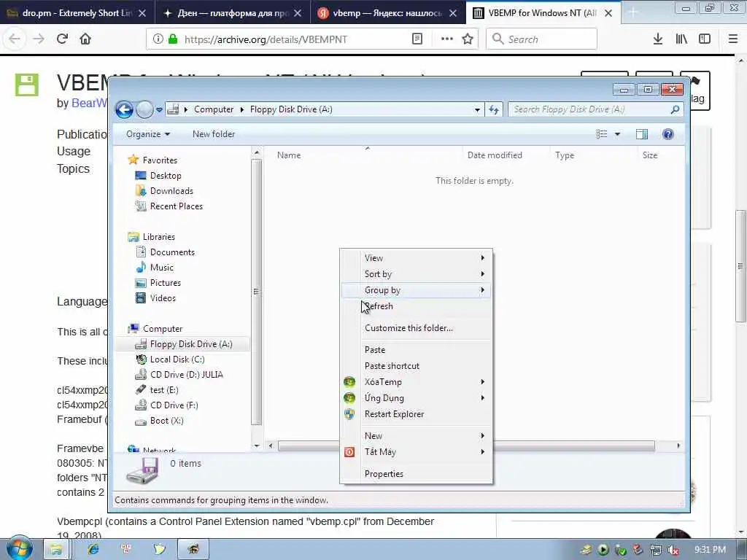Click the Change your view icon

[602, 134]
